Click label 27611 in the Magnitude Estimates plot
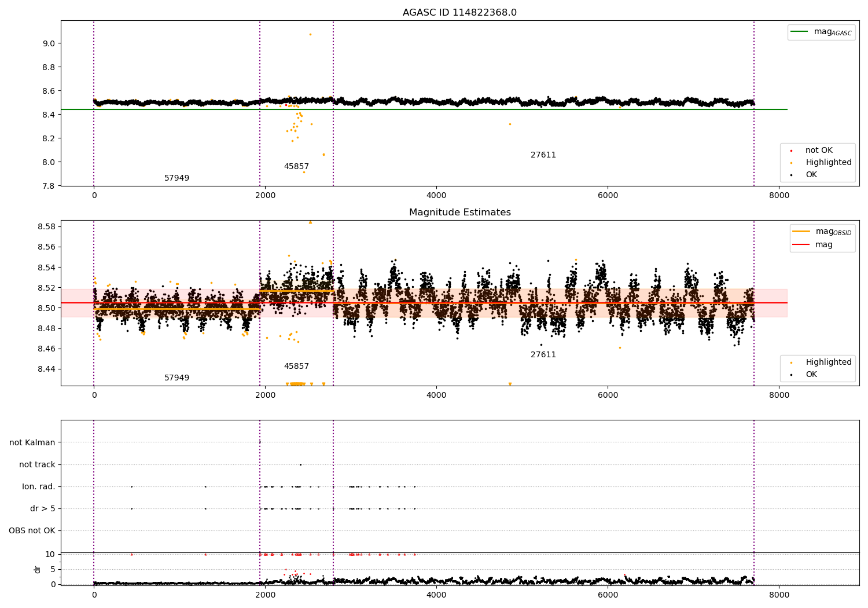The width and height of the screenshot is (868, 608). tap(543, 355)
